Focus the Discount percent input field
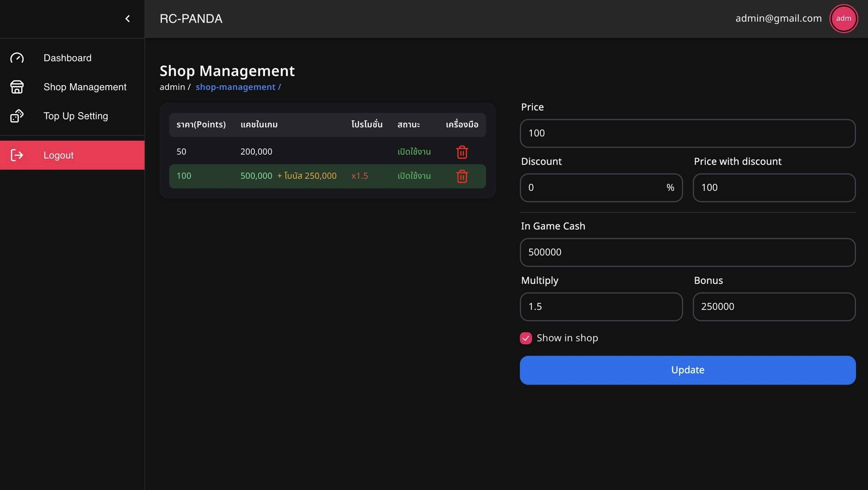The height and width of the screenshot is (490, 868). pyautogui.click(x=601, y=188)
